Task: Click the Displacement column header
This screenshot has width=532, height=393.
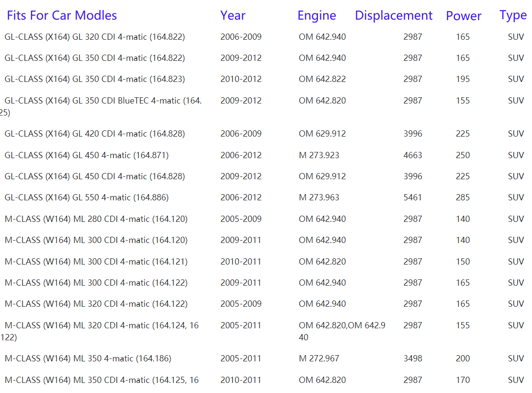Action: (394, 15)
